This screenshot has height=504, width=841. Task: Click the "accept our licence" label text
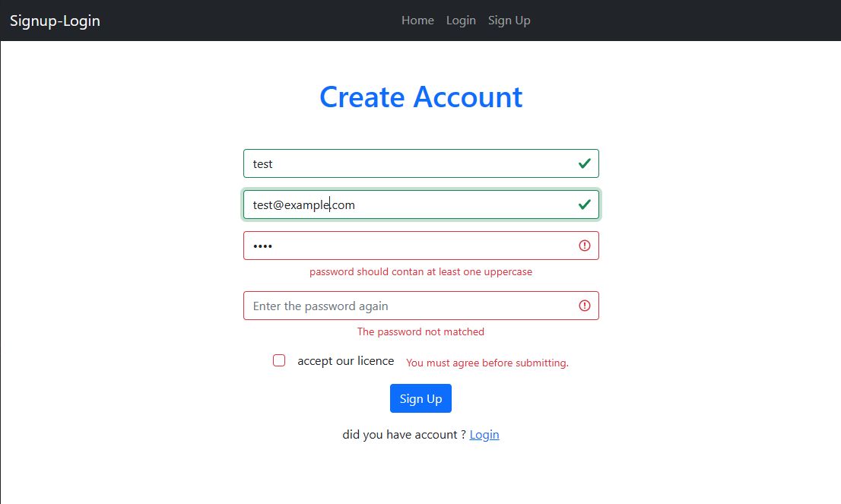346,361
